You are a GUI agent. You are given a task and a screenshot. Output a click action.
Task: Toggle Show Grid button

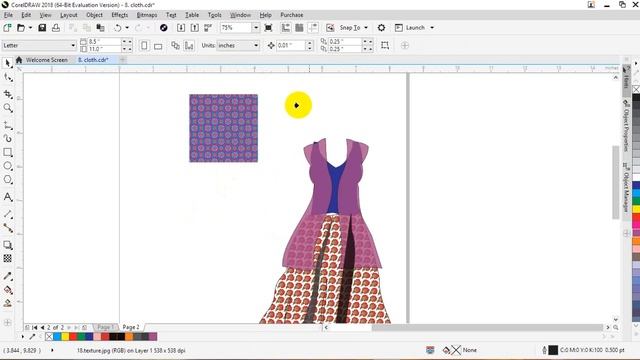click(299, 28)
